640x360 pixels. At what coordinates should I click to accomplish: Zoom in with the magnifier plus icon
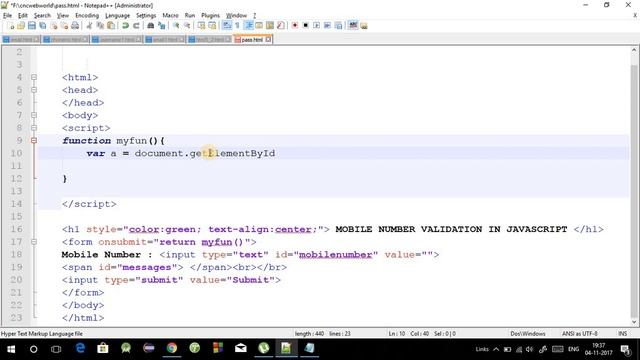176,25
